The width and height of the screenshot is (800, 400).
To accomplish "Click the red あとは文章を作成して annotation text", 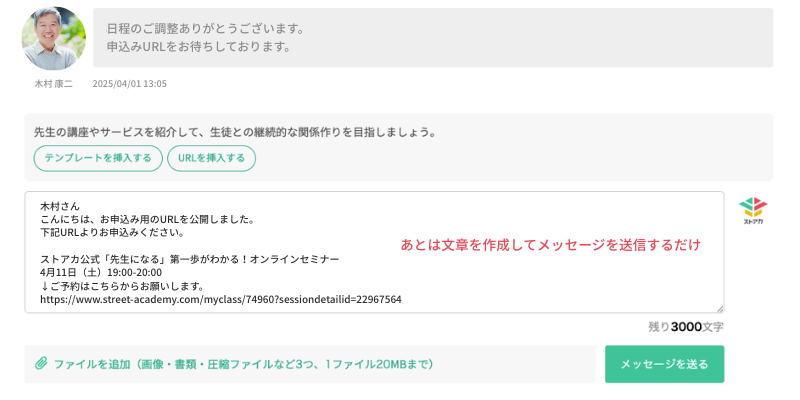I will click(551, 245).
